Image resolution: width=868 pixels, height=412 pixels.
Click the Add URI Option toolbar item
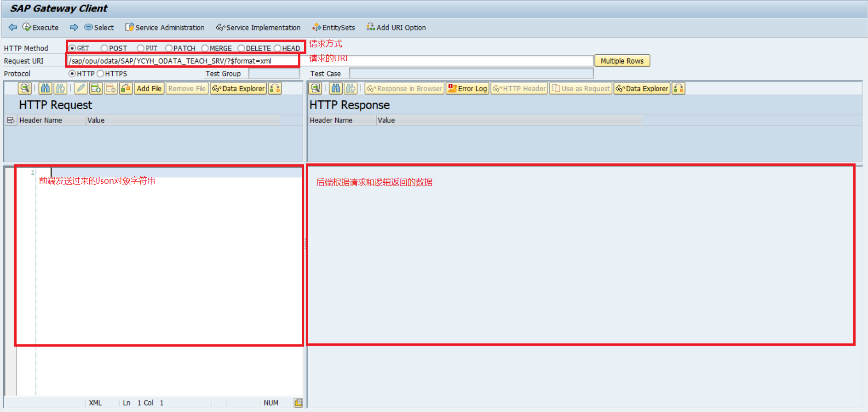pos(396,28)
